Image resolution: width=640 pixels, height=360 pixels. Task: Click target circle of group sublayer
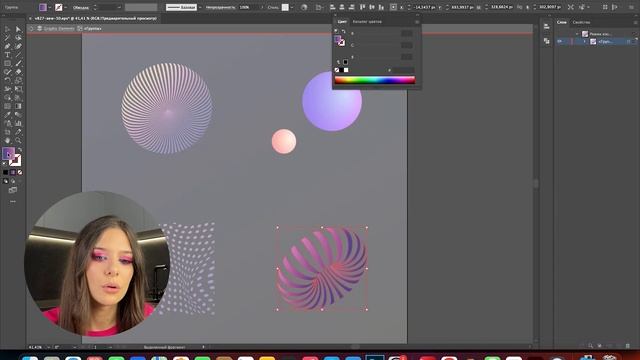click(629, 42)
